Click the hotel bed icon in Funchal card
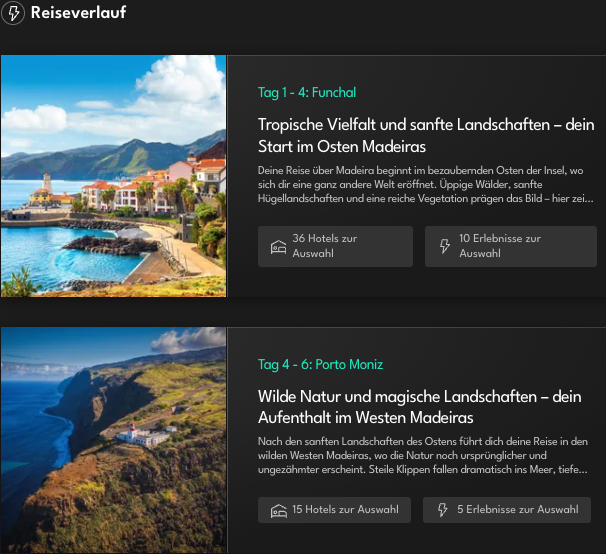This screenshot has width=606, height=554. click(x=278, y=247)
